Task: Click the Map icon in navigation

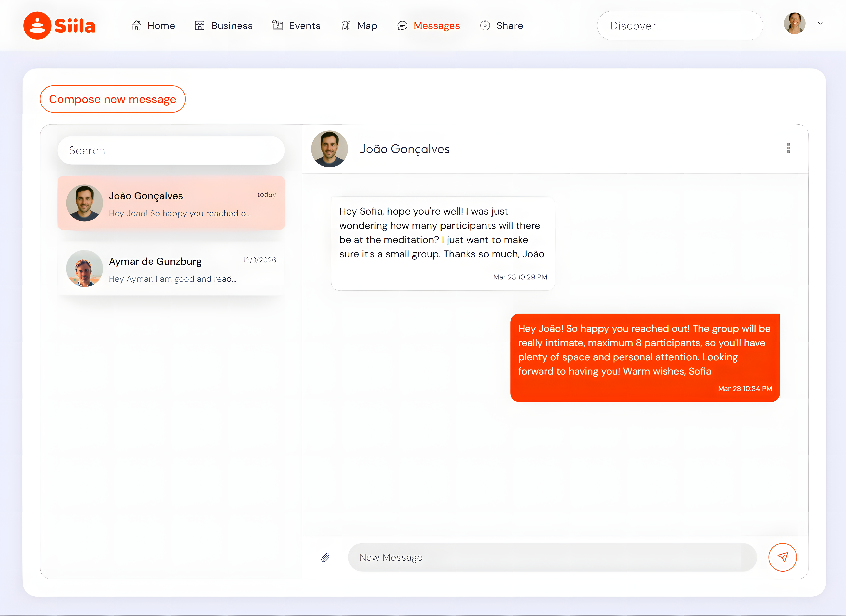Action: (x=346, y=25)
